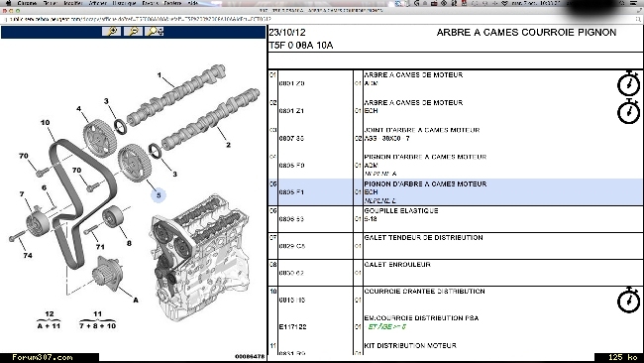This screenshot has width=644, height=363.
Task: Click the magnifier with arrows fit-zoom icon
Action: [x=155, y=32]
